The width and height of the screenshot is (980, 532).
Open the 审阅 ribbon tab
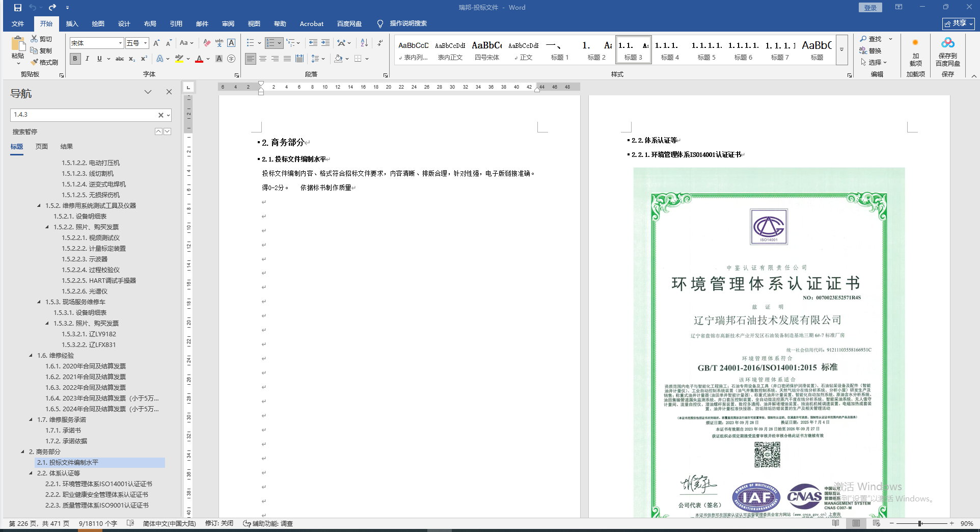(x=228, y=23)
